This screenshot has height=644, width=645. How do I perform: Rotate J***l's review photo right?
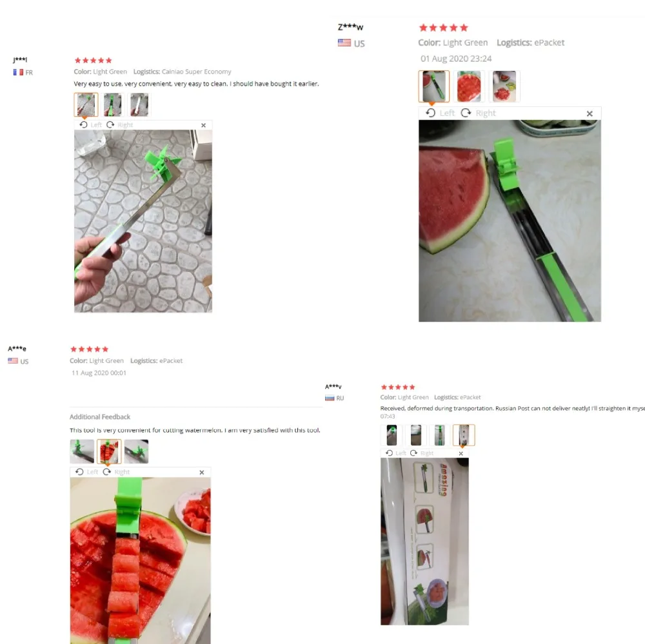120,124
